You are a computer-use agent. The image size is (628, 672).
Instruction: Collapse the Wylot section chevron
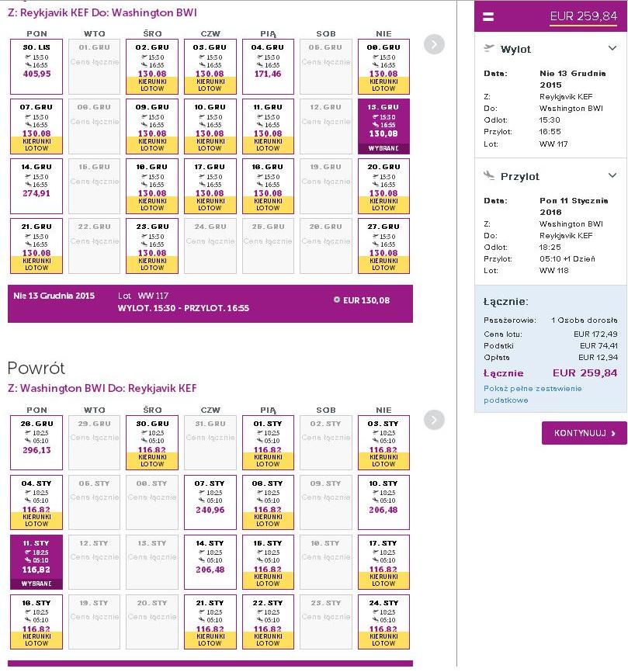tap(612, 48)
